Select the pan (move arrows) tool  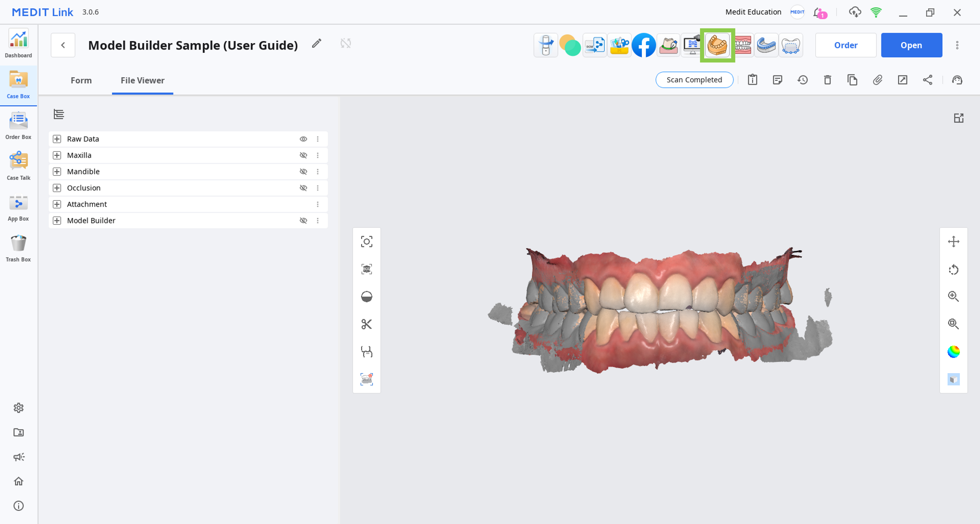[954, 241]
